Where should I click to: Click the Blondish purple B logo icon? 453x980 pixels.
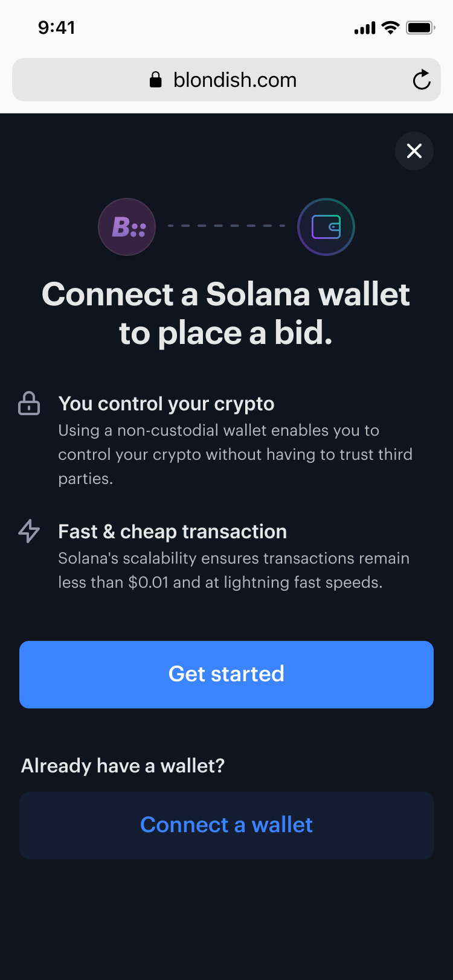click(127, 227)
